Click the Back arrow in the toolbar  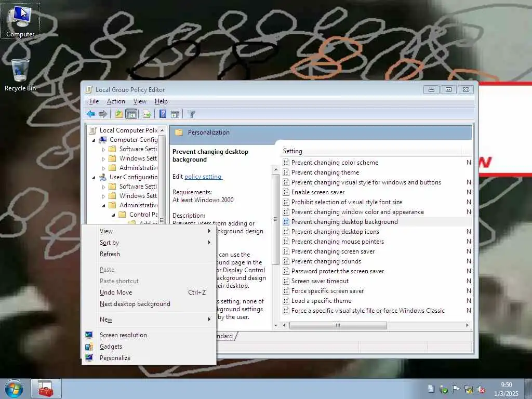pos(90,114)
